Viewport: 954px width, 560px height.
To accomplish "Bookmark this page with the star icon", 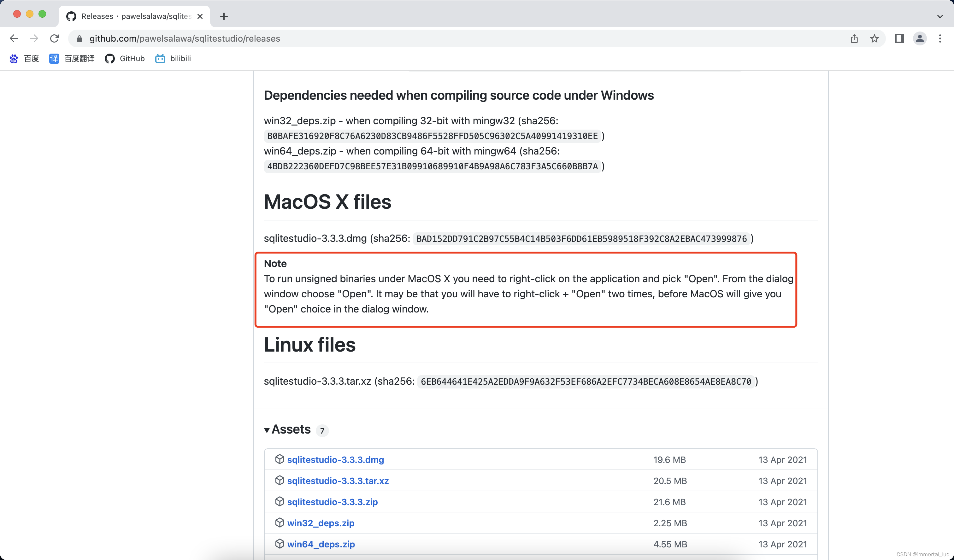I will tap(874, 38).
